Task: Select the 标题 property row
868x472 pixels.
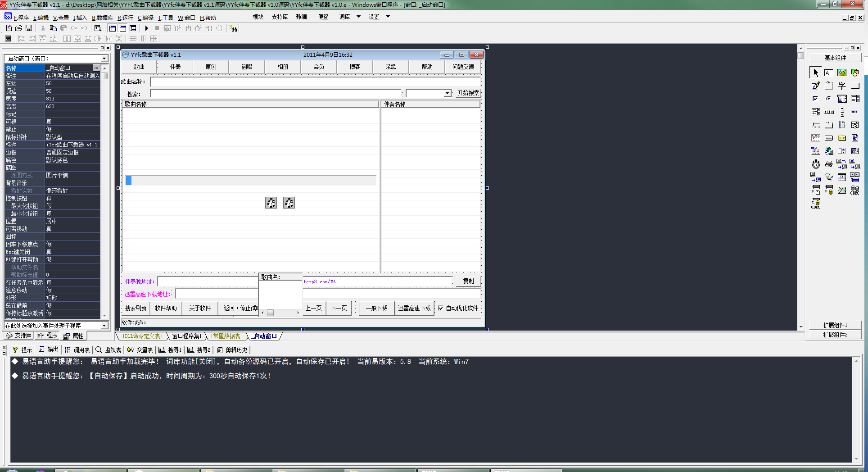Action: click(x=52, y=145)
